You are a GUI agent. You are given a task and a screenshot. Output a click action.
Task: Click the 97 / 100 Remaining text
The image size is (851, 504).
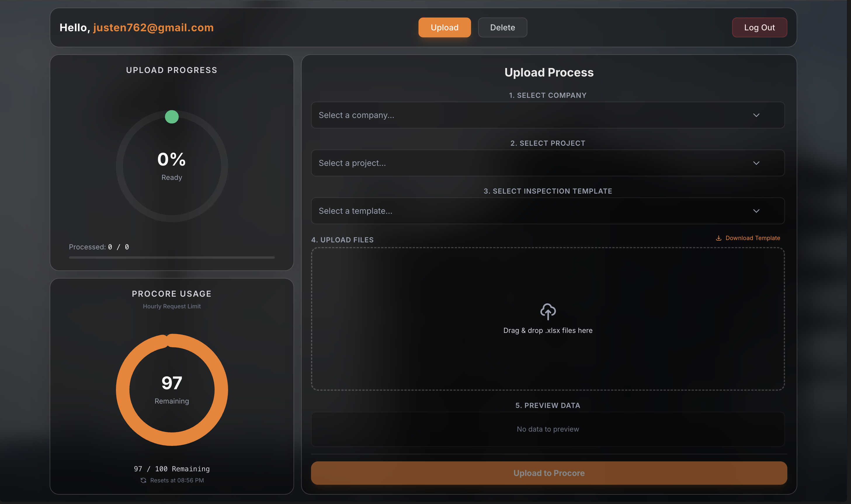[x=172, y=469]
